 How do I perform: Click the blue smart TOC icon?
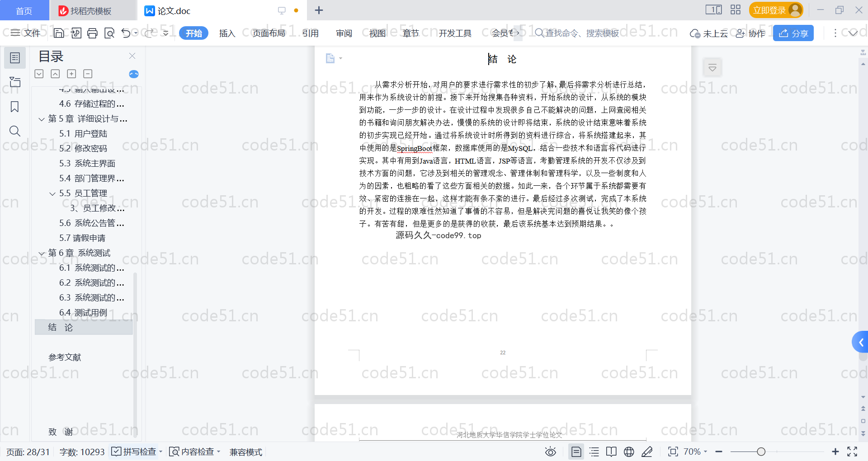[x=134, y=74]
